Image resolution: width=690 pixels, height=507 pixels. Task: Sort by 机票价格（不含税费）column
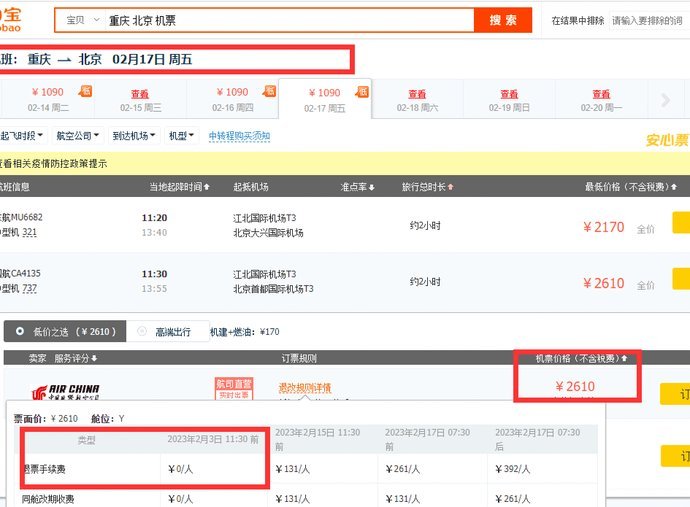[581, 359]
